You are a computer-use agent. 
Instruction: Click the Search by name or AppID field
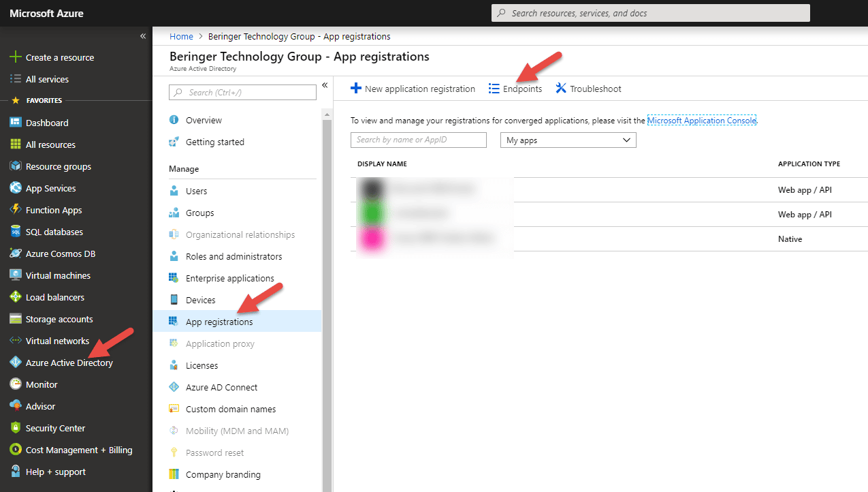pyautogui.click(x=419, y=140)
